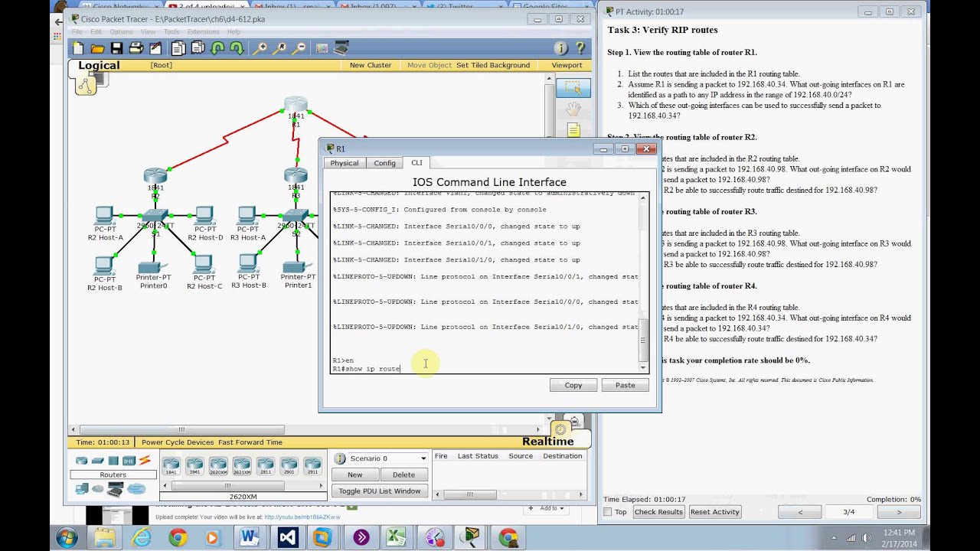Open the Extensions menu
This screenshot has width=980, height=551.
click(203, 31)
